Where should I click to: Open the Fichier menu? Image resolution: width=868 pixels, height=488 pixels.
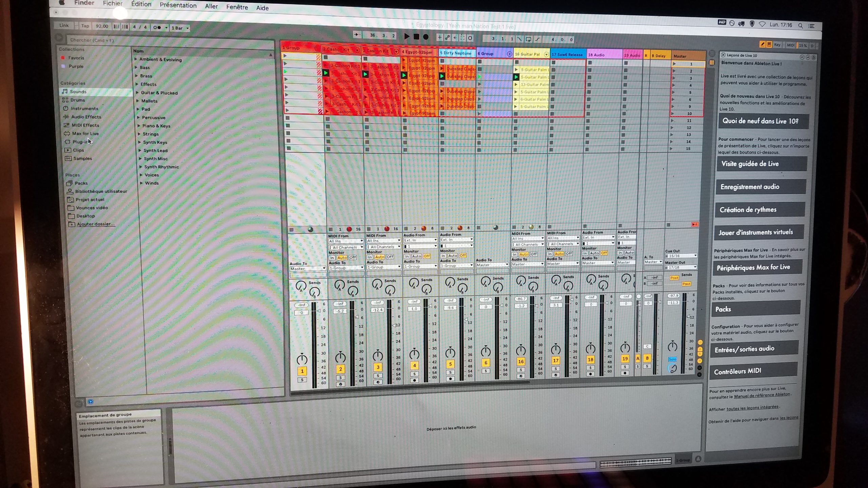(113, 3)
